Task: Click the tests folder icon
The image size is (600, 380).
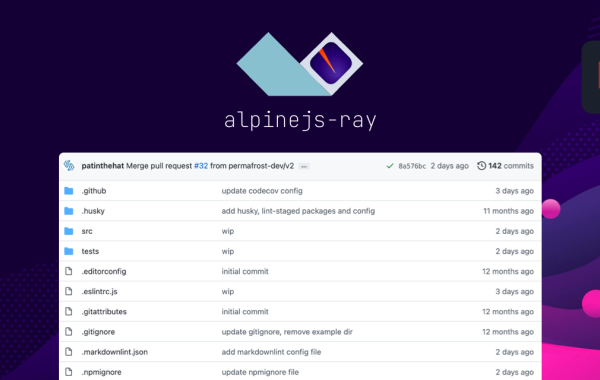Action: [69, 251]
